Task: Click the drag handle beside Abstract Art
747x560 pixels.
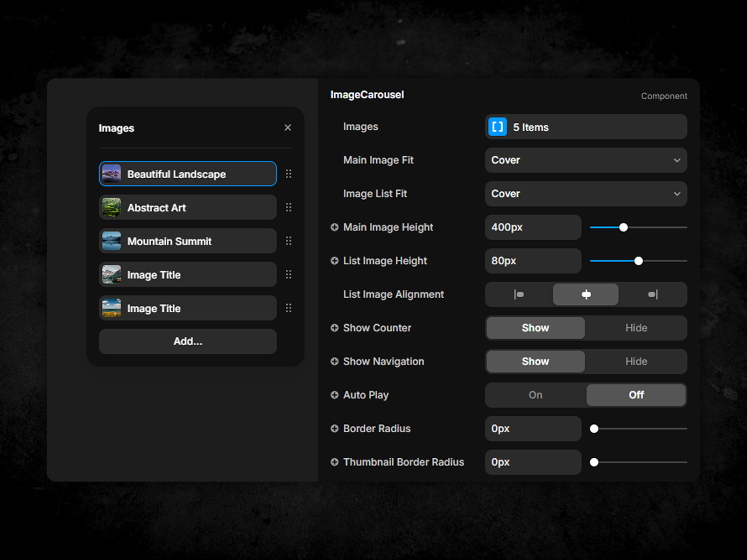Action: click(289, 207)
